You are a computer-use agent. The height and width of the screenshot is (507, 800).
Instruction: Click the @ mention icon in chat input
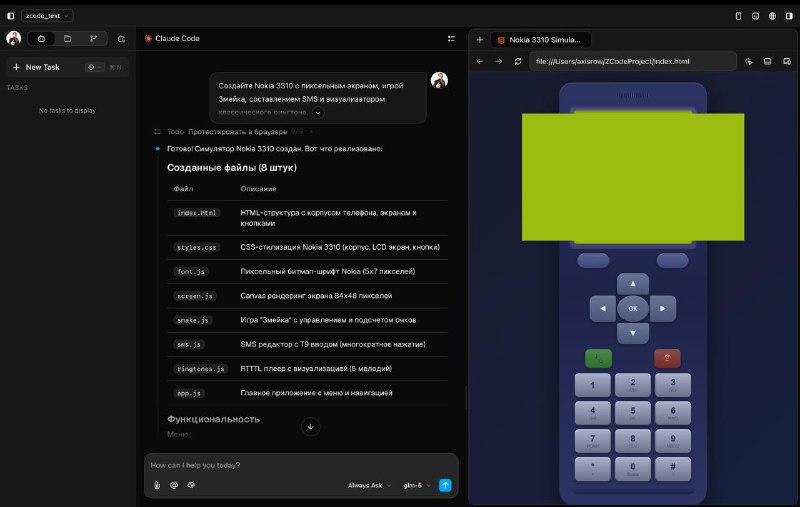coord(174,485)
